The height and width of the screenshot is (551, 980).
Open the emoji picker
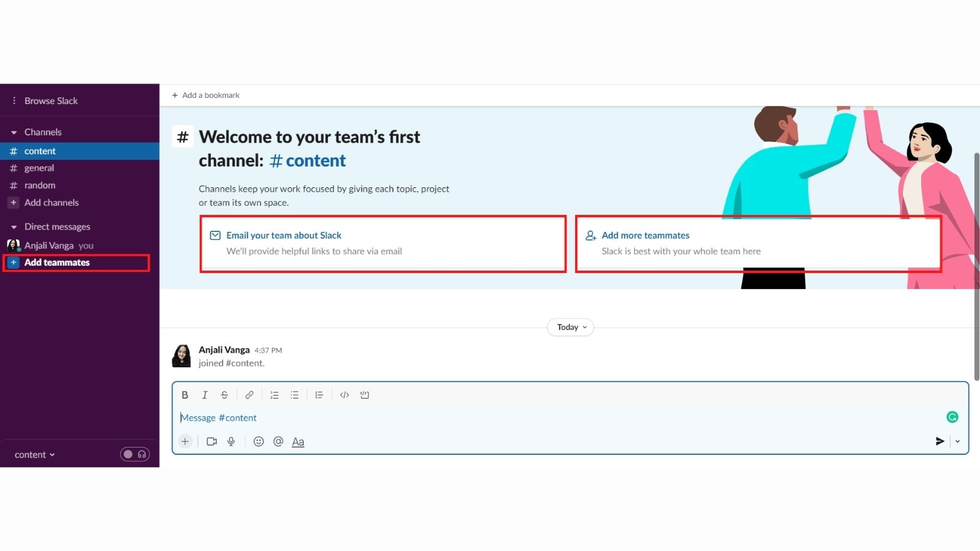(x=258, y=441)
